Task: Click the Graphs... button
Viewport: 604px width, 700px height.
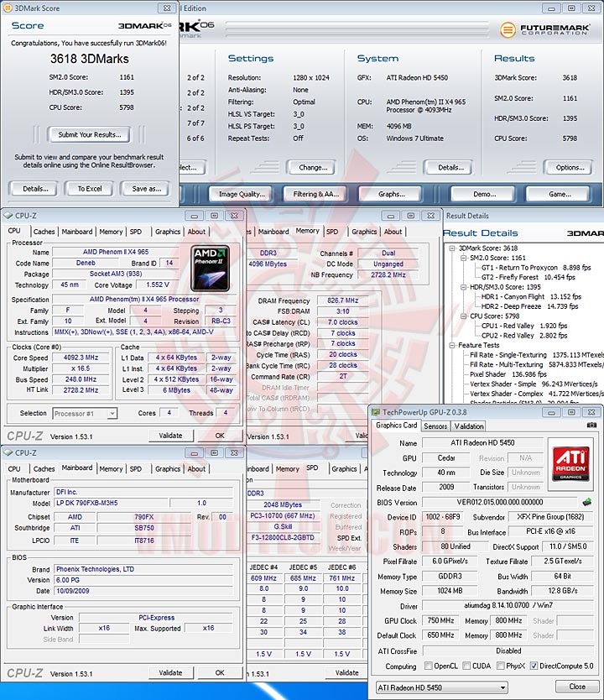Action: pos(391,194)
